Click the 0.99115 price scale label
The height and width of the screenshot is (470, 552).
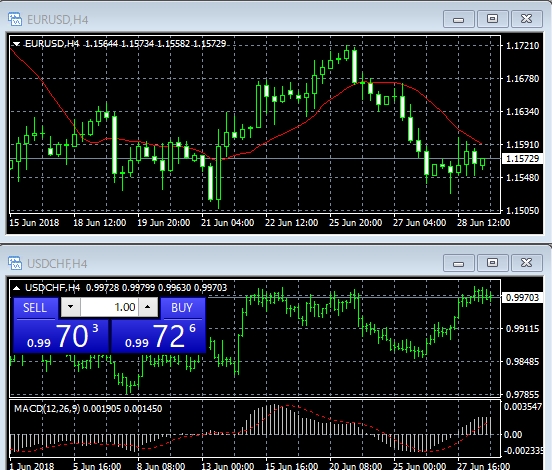(522, 328)
